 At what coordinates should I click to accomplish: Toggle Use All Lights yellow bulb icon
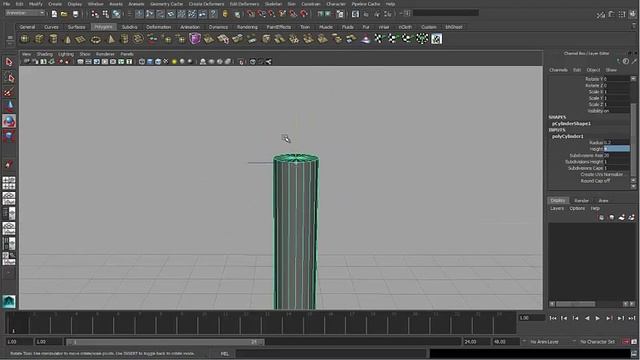tap(174, 62)
